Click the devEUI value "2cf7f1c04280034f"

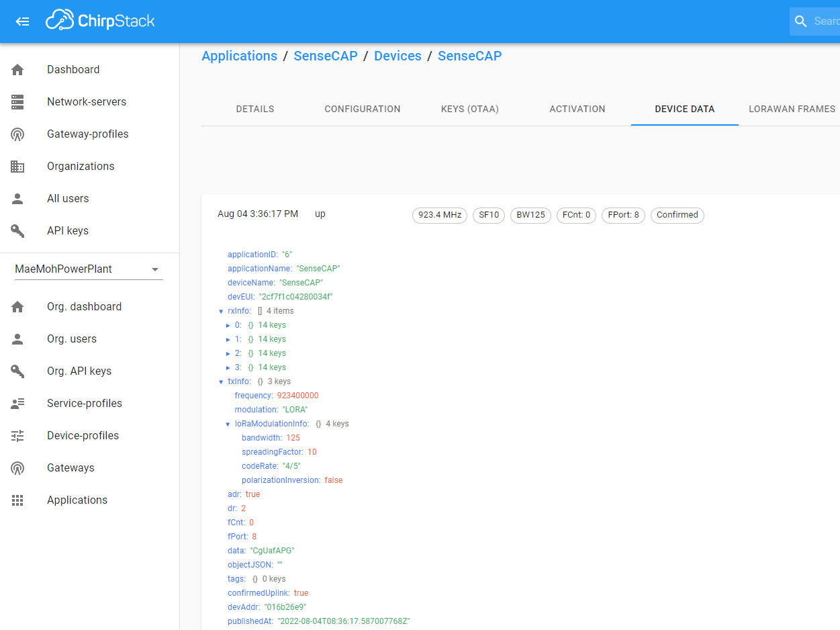point(296,297)
